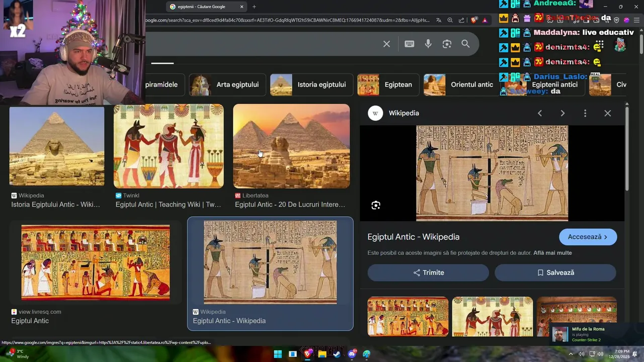644x362 pixels.
Task: Click the Wikipedia logo in preview header
Action: [375, 113]
